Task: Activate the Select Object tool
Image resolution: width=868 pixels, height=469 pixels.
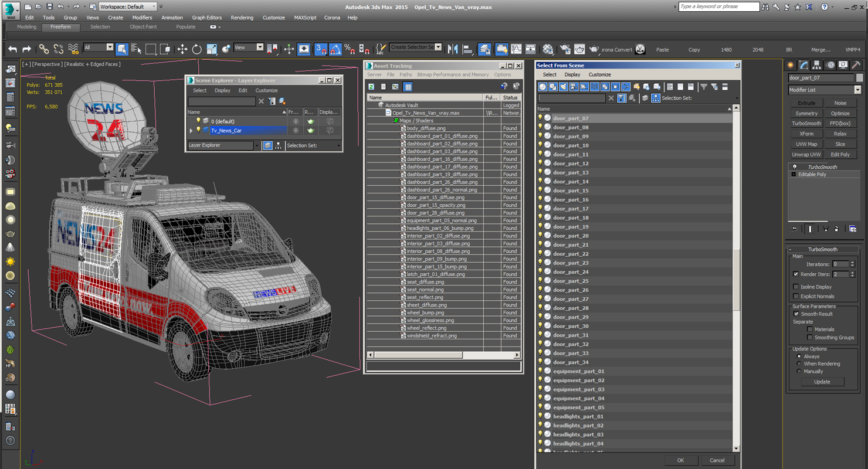Action: click(122, 49)
